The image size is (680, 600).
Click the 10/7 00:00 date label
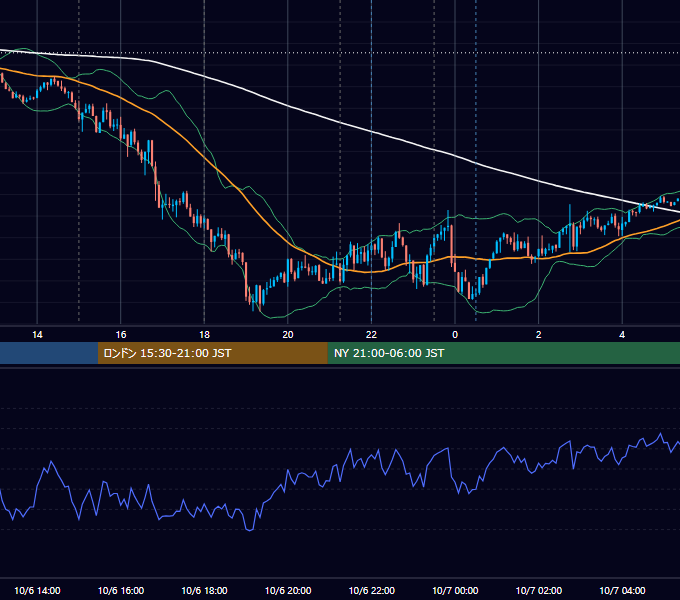tap(455, 590)
